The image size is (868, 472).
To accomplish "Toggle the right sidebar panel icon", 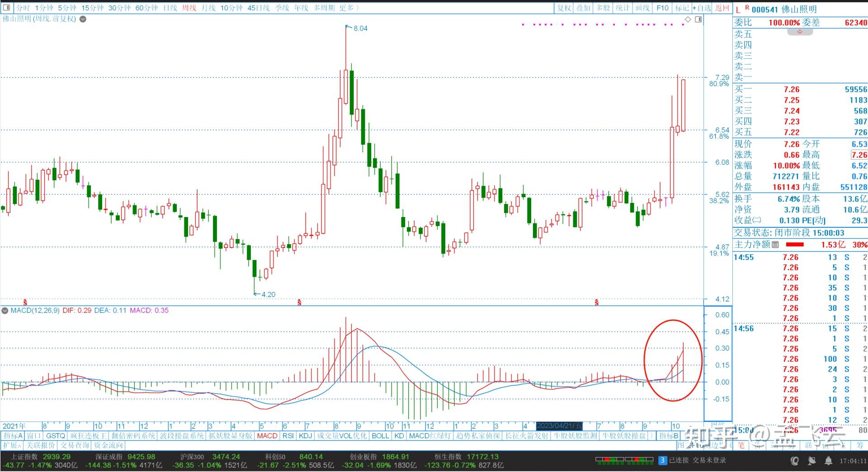I will click(x=698, y=19).
